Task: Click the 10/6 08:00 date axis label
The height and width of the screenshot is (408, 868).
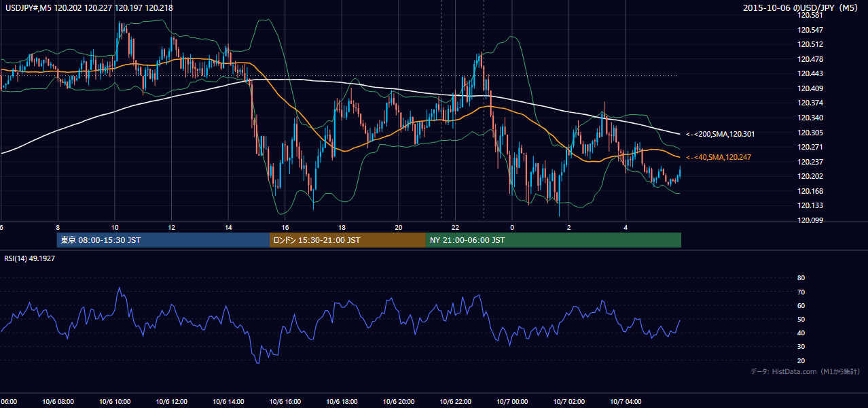Action: click(x=58, y=402)
